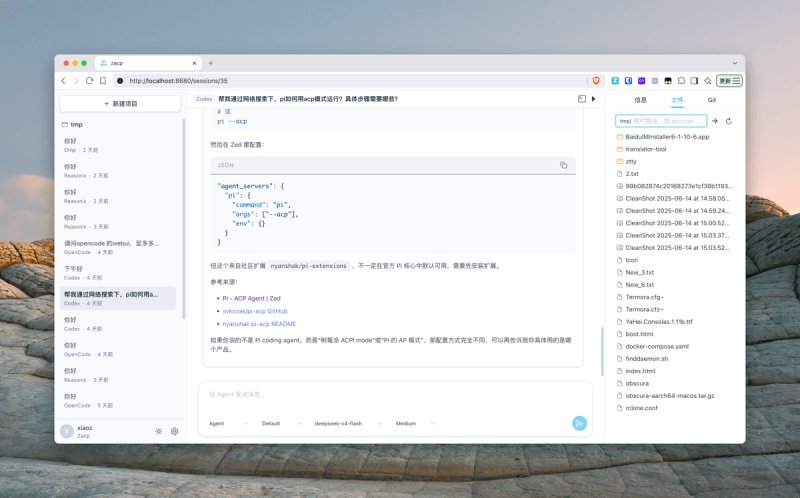Switch to the 信息 tab
Screen dimensions: 800x498
click(x=640, y=100)
